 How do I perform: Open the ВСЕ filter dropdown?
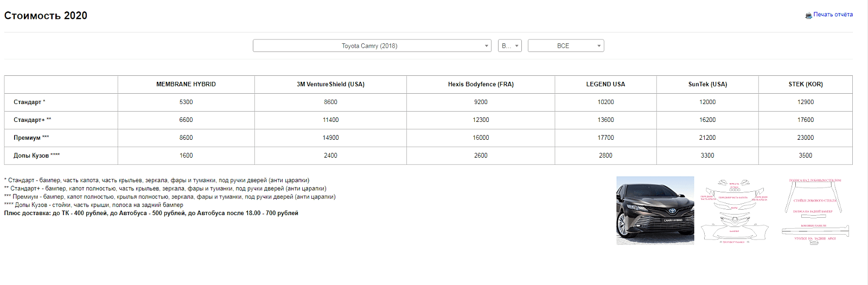(x=566, y=46)
